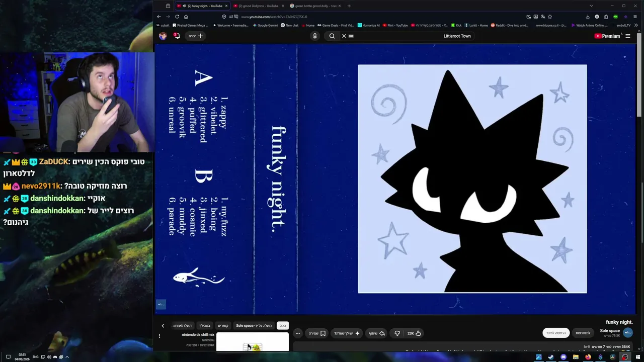644x362 pixels.
Task: Switch to the funky night YouTube tab
Action: (201, 6)
